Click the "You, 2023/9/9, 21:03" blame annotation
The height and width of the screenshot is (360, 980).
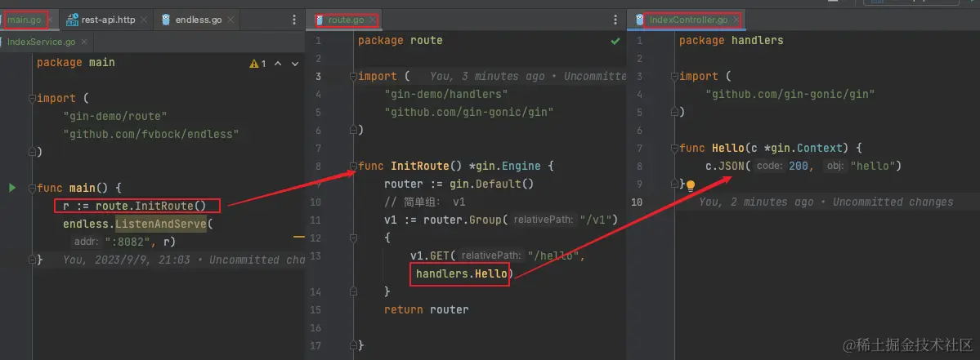click(184, 260)
